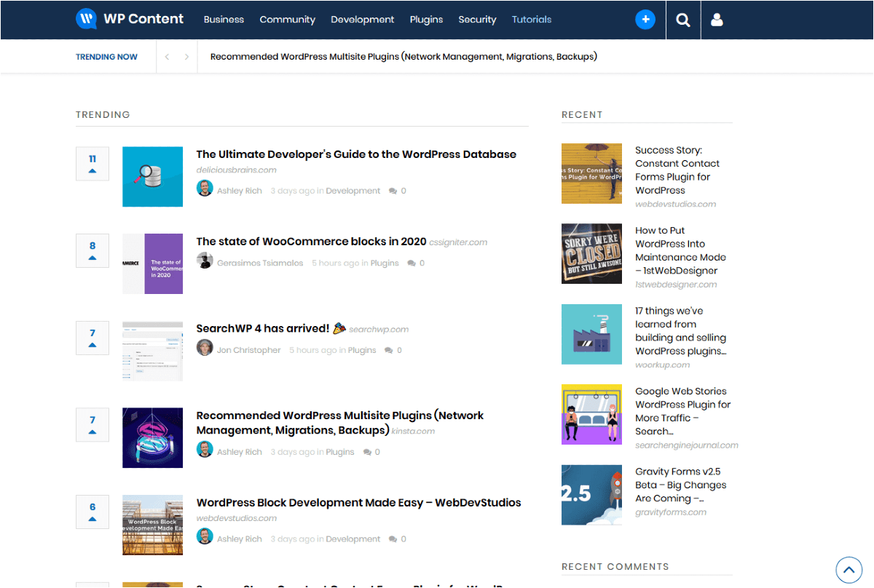Click the Gravity Forms 2.5 rocket thumbnail
This screenshot has width=874, height=588.
tap(591, 495)
